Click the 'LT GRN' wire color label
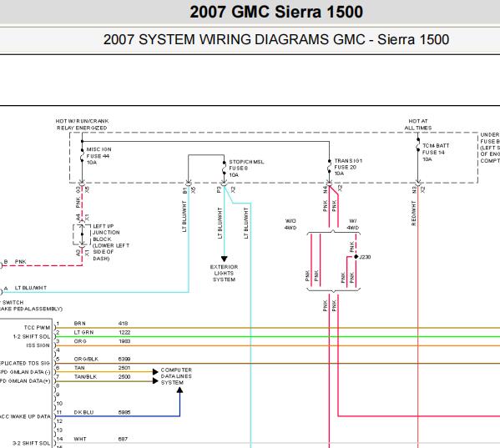 coord(83,332)
